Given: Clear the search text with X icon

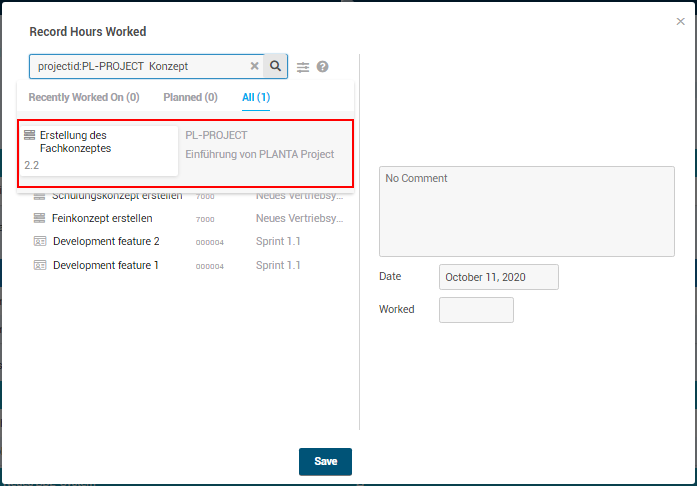Looking at the screenshot, I should click(254, 66).
